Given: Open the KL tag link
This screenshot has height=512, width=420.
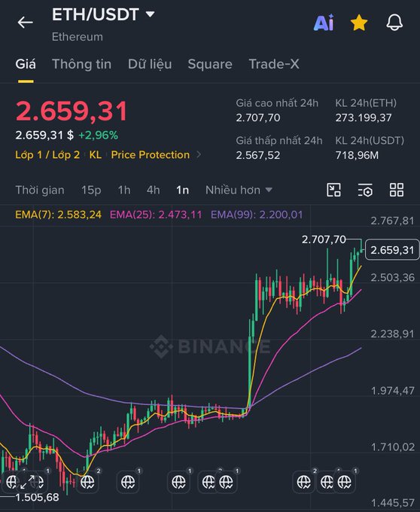Looking at the screenshot, I should click(96, 155).
